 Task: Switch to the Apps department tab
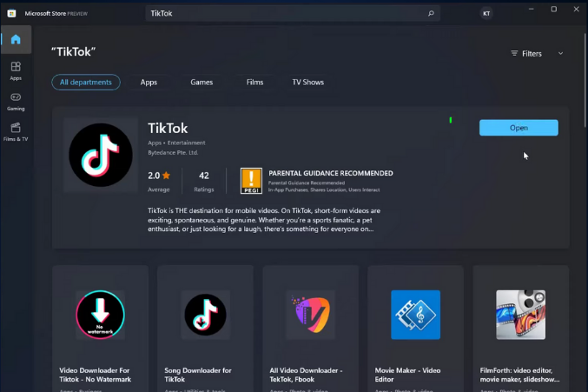(149, 83)
